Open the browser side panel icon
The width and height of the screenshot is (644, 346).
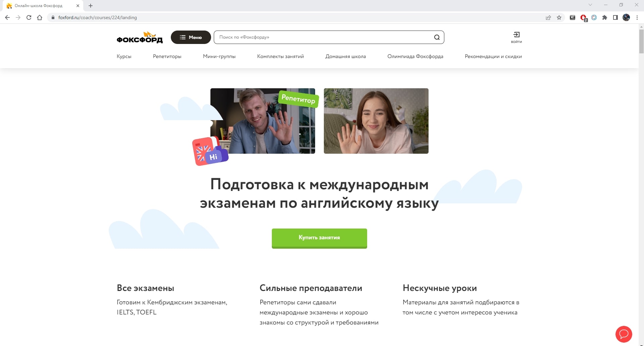615,17
